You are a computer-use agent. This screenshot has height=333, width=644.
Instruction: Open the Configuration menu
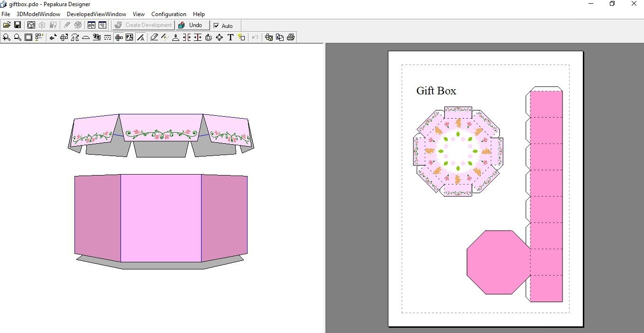point(169,14)
